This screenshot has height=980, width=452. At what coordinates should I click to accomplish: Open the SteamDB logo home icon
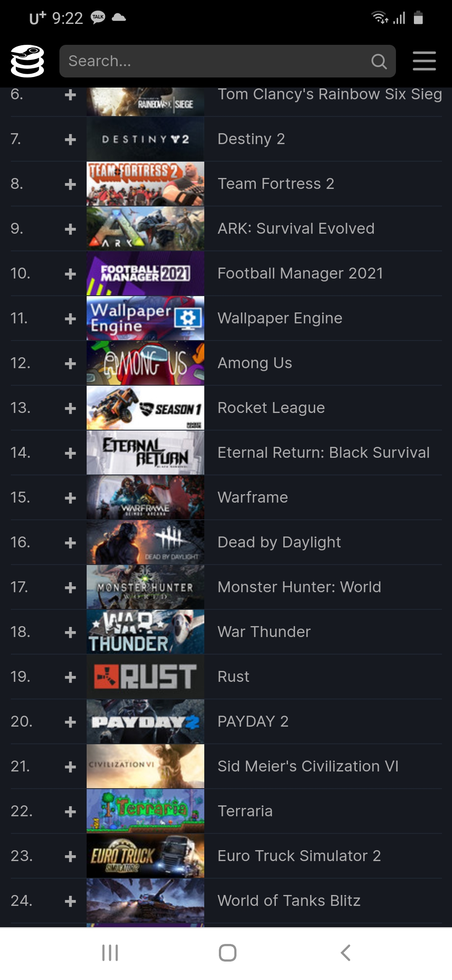pos(27,61)
